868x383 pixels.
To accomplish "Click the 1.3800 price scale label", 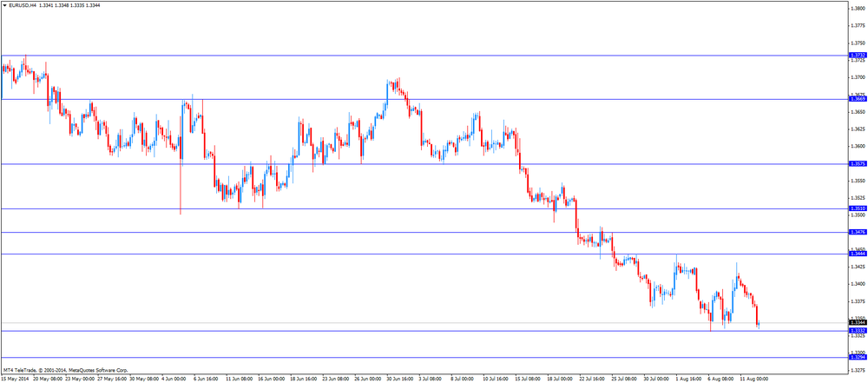I will coord(858,9).
